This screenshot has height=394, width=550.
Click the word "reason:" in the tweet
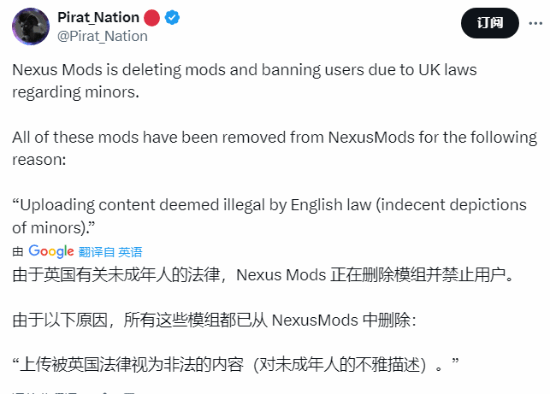click(x=39, y=160)
